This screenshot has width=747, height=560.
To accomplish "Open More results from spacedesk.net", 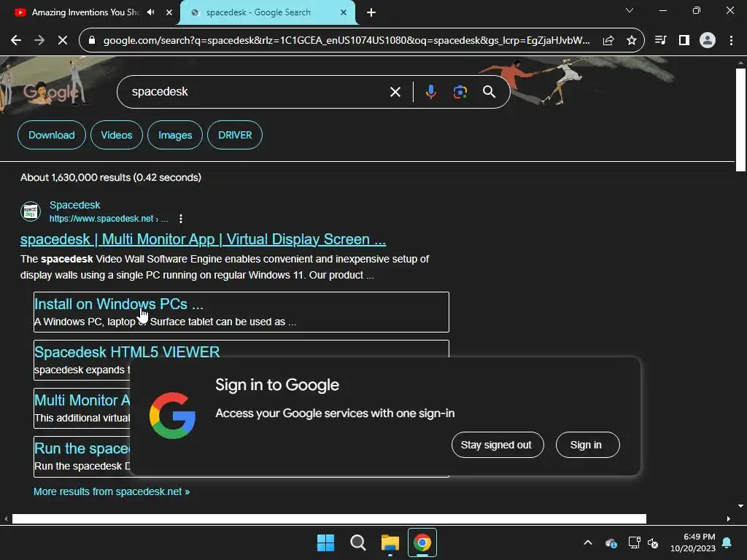I will point(112,491).
